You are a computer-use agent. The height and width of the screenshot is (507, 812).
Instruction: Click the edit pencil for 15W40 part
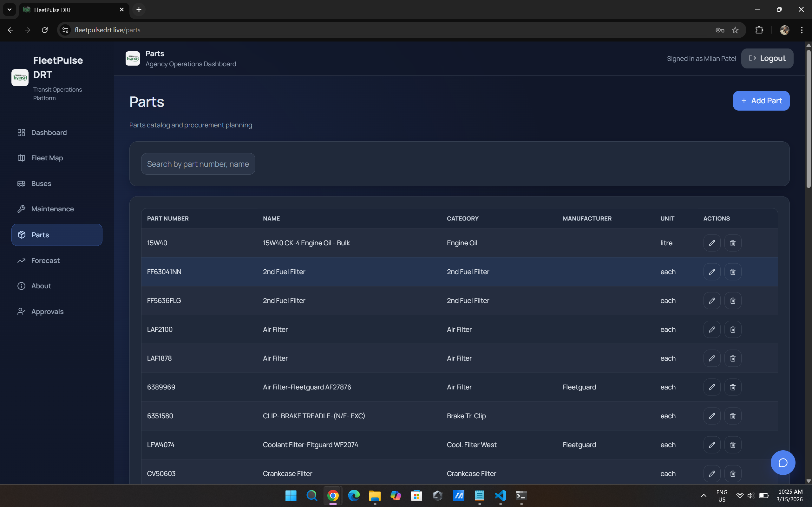[x=712, y=243]
